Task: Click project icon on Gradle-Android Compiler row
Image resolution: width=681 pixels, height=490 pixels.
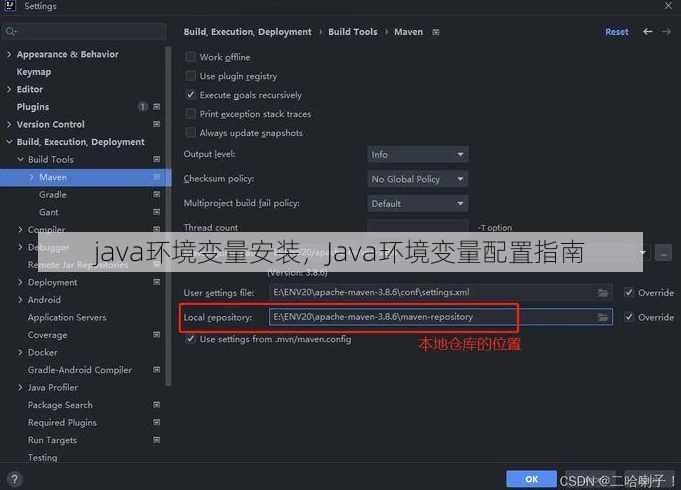Action: (157, 370)
